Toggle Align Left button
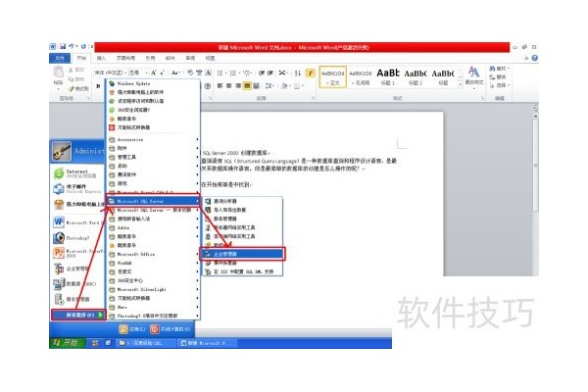 pos(220,86)
